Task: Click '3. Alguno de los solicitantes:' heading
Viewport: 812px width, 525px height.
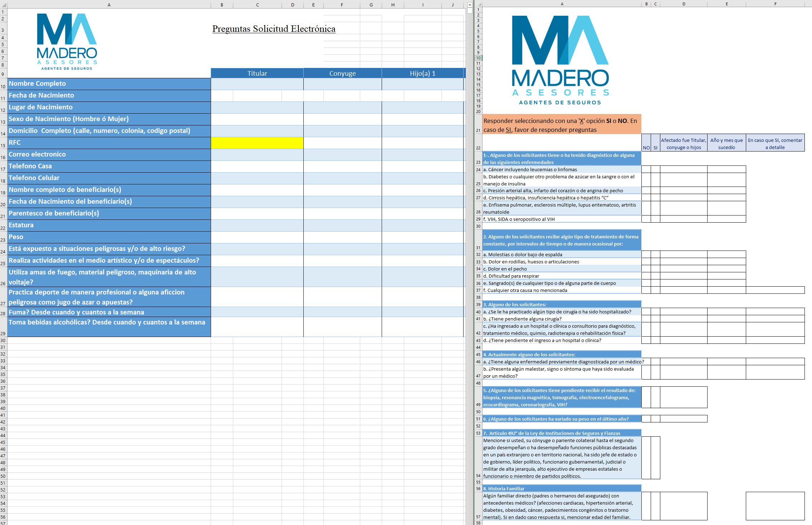Action: coord(562,304)
